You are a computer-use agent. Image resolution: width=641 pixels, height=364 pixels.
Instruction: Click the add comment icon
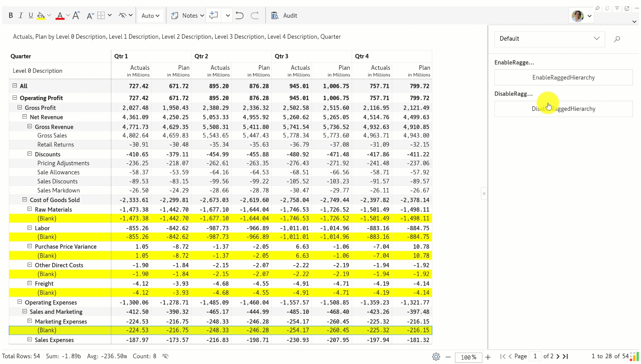pos(214,16)
